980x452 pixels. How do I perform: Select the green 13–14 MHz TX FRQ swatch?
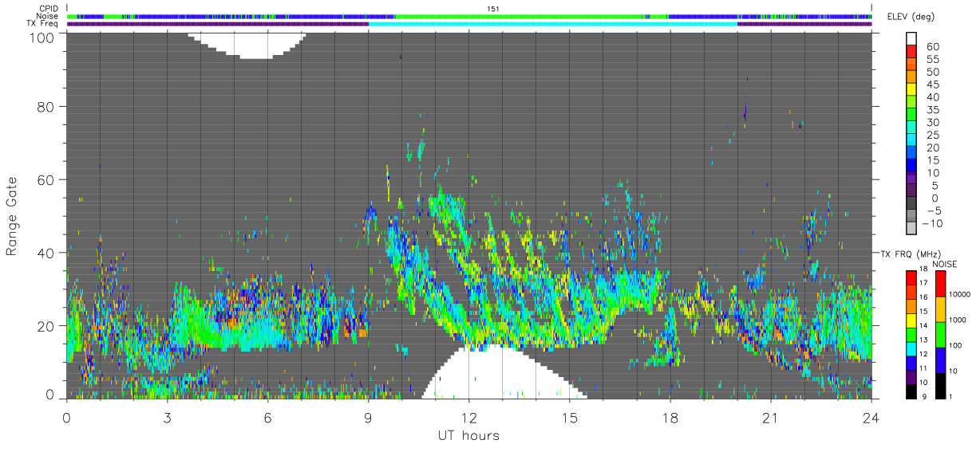click(x=911, y=334)
